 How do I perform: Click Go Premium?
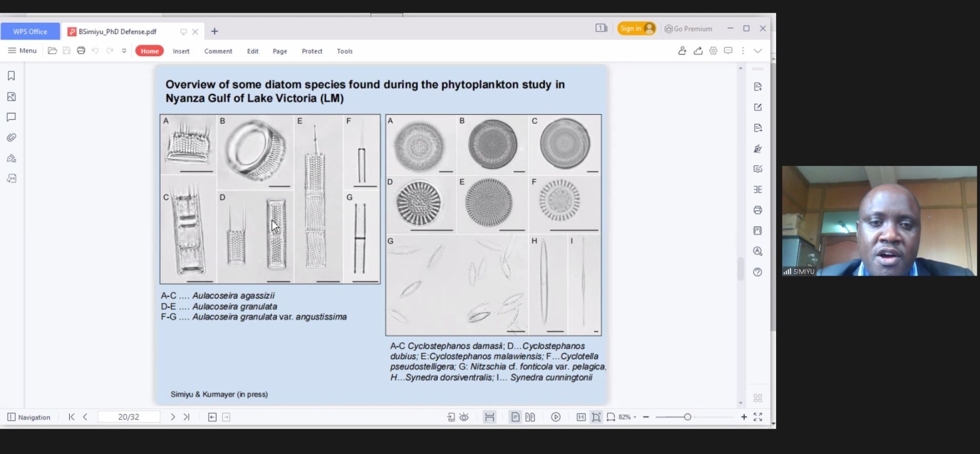[688, 29]
